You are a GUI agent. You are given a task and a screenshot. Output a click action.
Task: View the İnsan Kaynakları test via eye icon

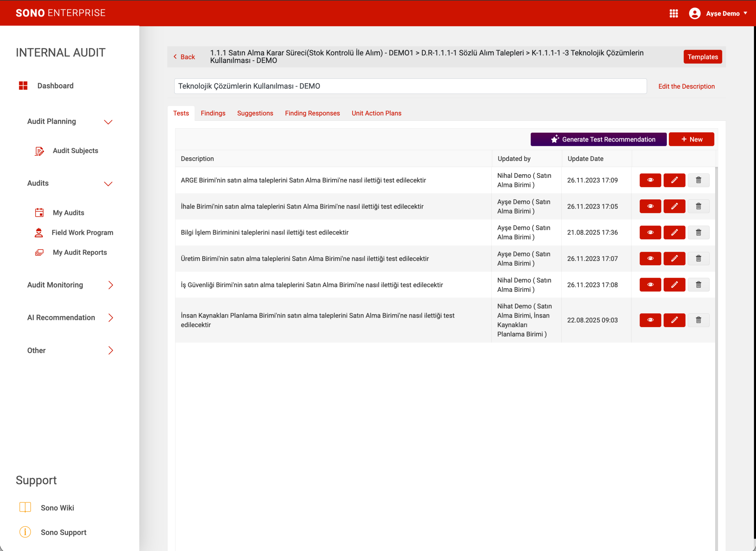click(x=650, y=320)
